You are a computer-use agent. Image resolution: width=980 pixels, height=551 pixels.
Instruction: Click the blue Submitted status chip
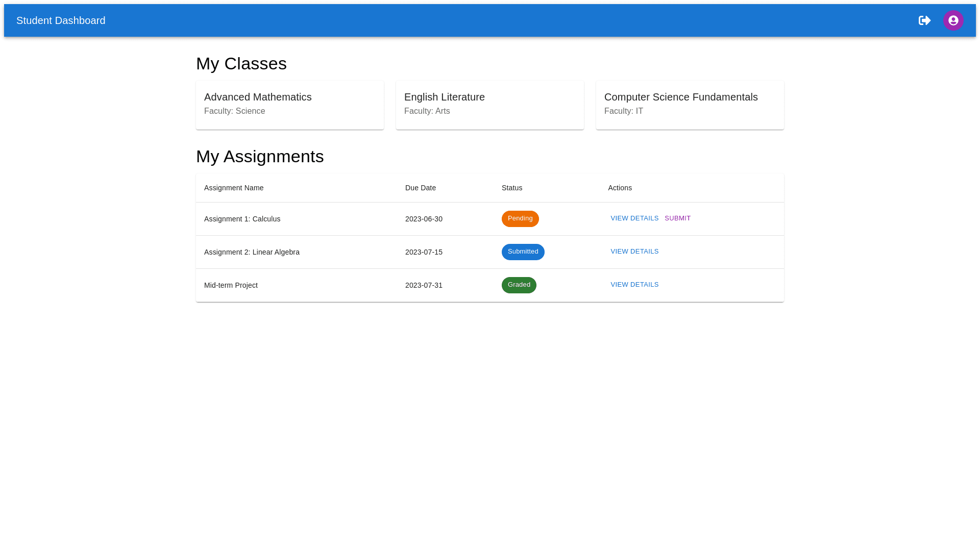(523, 252)
